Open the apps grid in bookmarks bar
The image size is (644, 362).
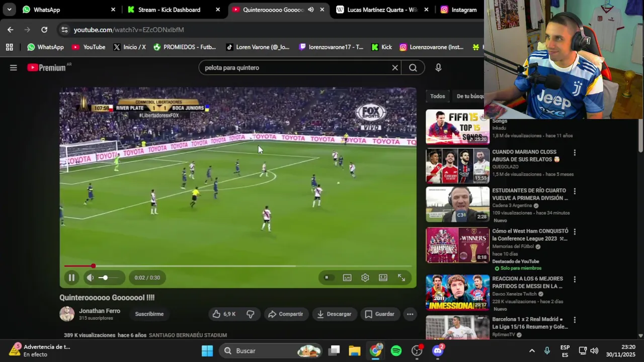(x=9, y=47)
